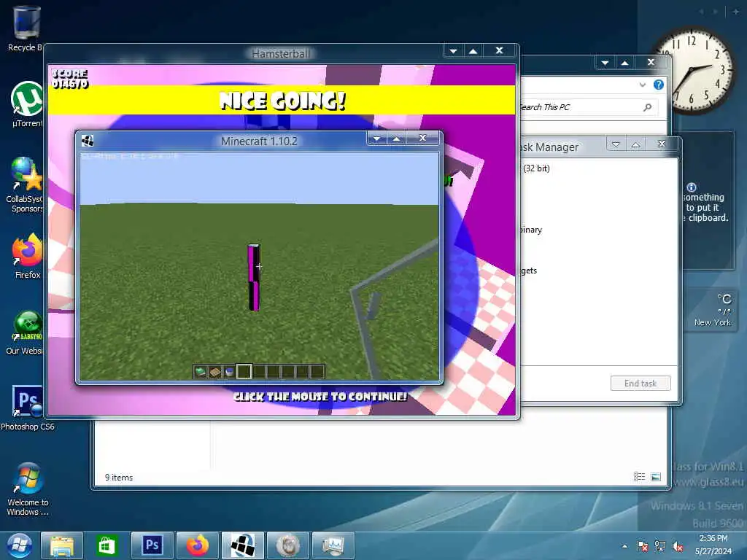Click the '(32 bit)' entry in Task Manager

[536, 168]
